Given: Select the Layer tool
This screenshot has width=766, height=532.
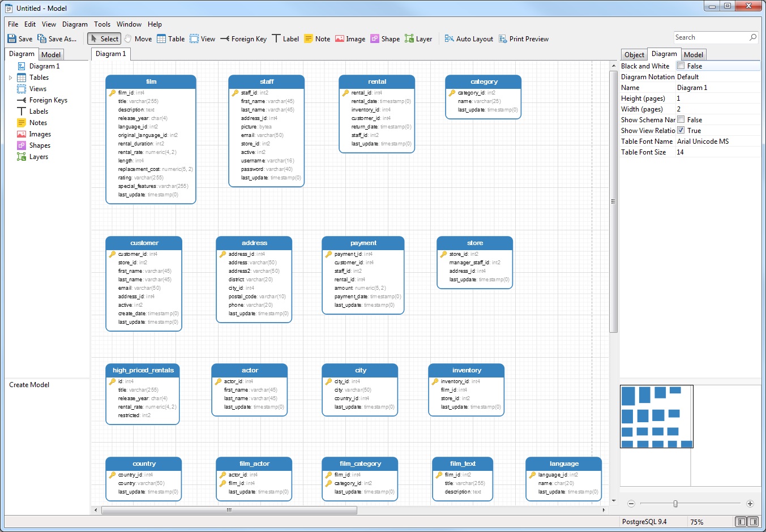Looking at the screenshot, I should [x=418, y=38].
